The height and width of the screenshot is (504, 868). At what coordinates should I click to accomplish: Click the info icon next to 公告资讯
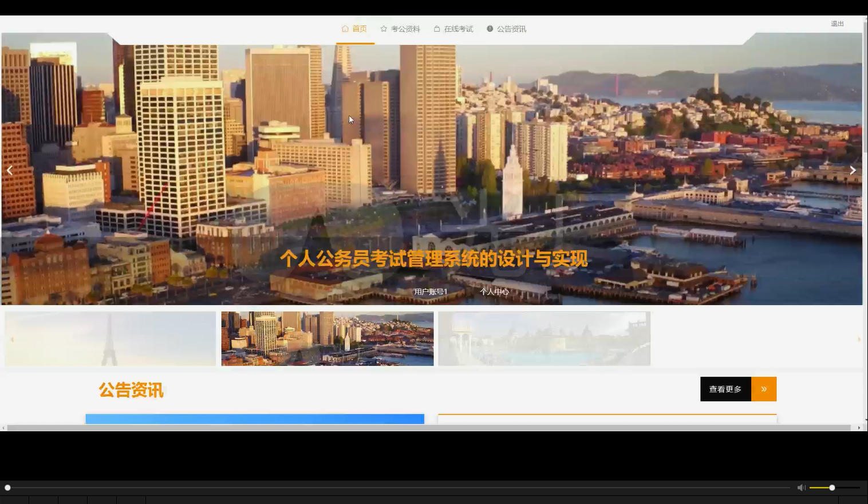tap(489, 28)
